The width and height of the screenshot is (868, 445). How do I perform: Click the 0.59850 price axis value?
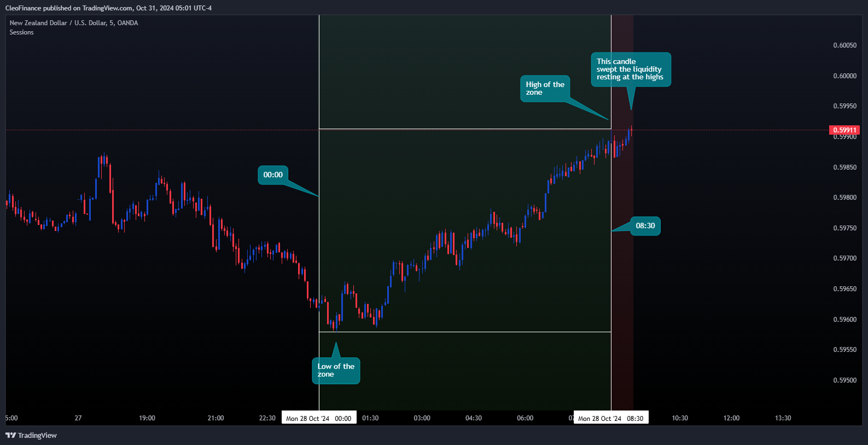click(844, 167)
